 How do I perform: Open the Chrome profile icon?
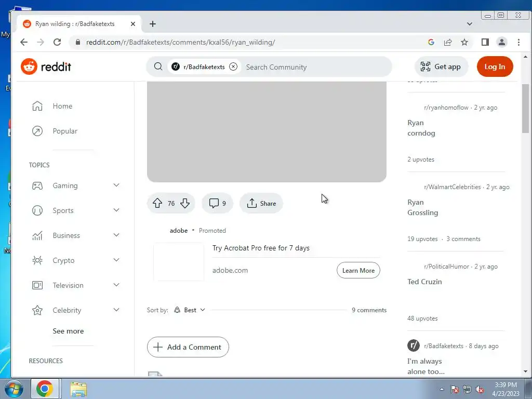[x=502, y=42]
